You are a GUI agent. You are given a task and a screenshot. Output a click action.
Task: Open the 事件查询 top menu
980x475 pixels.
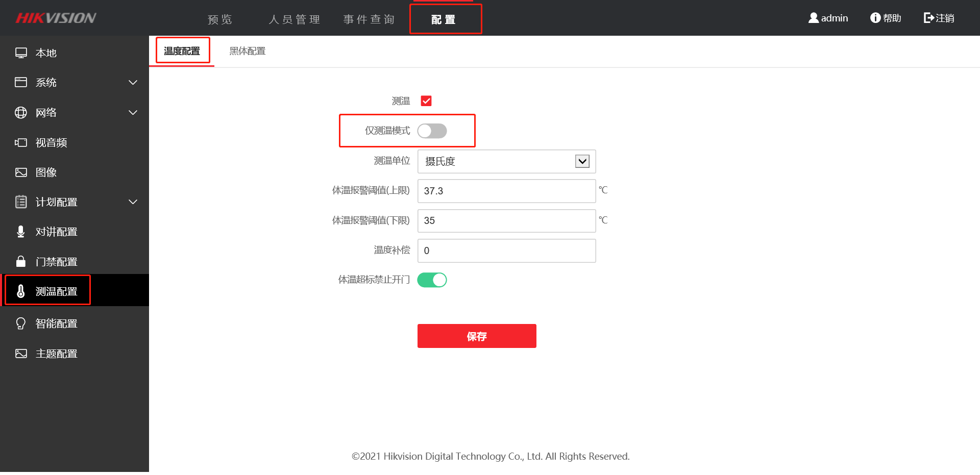click(369, 19)
